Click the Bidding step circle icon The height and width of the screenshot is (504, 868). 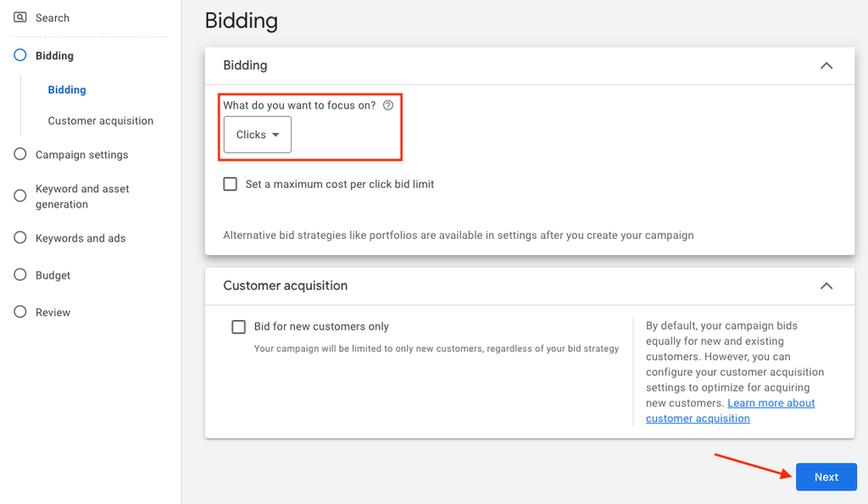tap(20, 56)
